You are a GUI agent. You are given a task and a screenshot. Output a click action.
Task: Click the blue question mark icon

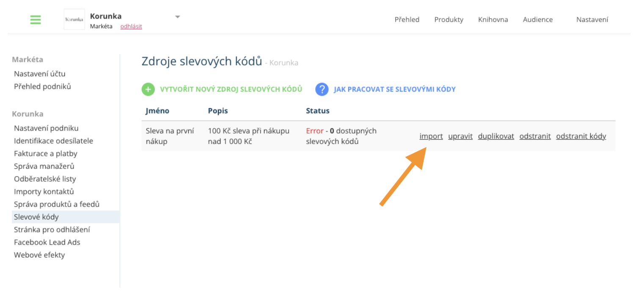tap(322, 90)
